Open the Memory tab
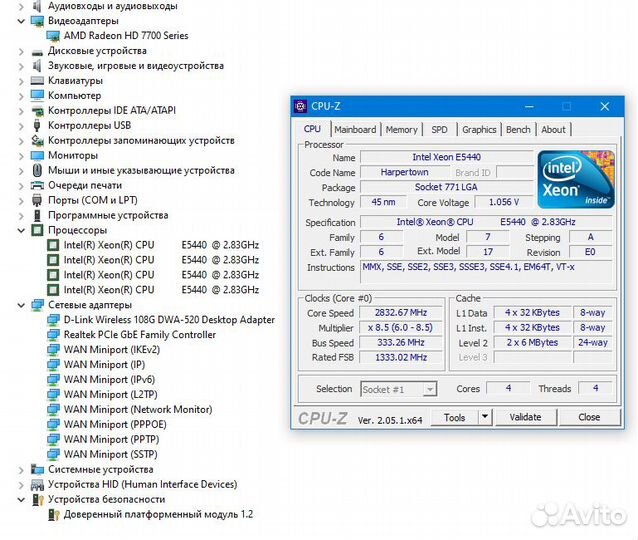The image size is (638, 540). (402, 130)
